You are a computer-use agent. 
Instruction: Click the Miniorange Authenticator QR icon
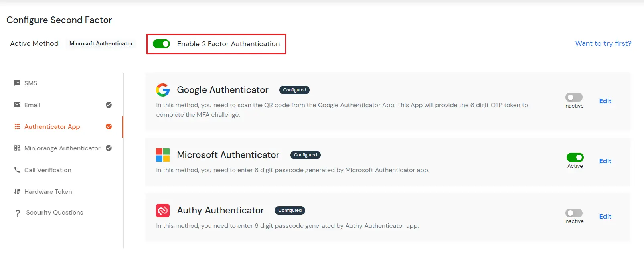17,148
